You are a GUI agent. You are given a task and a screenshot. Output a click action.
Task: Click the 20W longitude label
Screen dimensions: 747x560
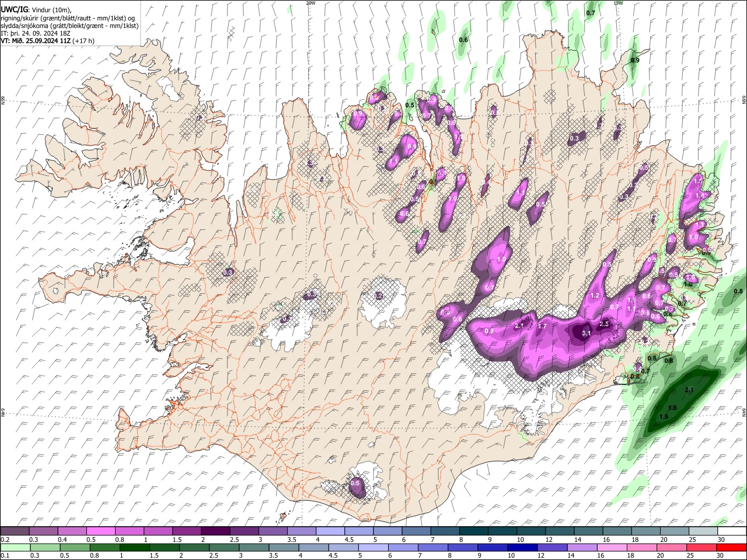[x=311, y=3]
